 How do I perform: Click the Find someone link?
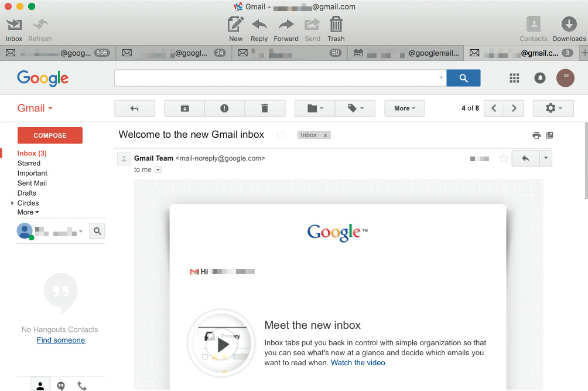point(61,341)
